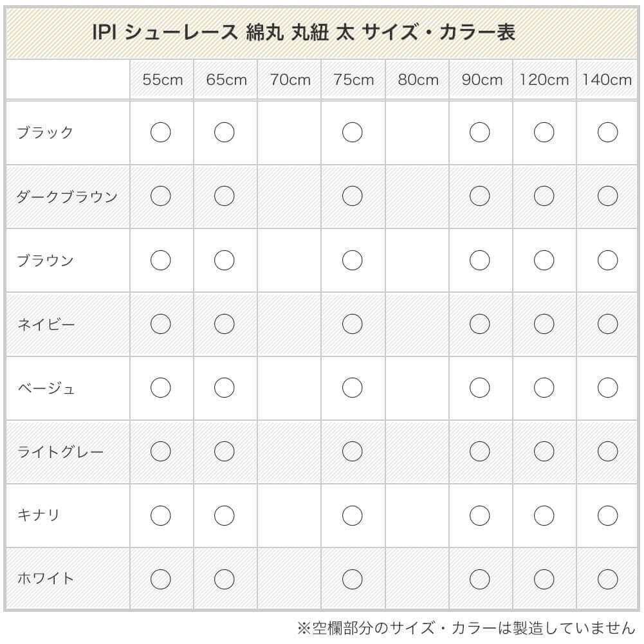
Task: Select the ライトグレー row label
Action: click(60, 452)
